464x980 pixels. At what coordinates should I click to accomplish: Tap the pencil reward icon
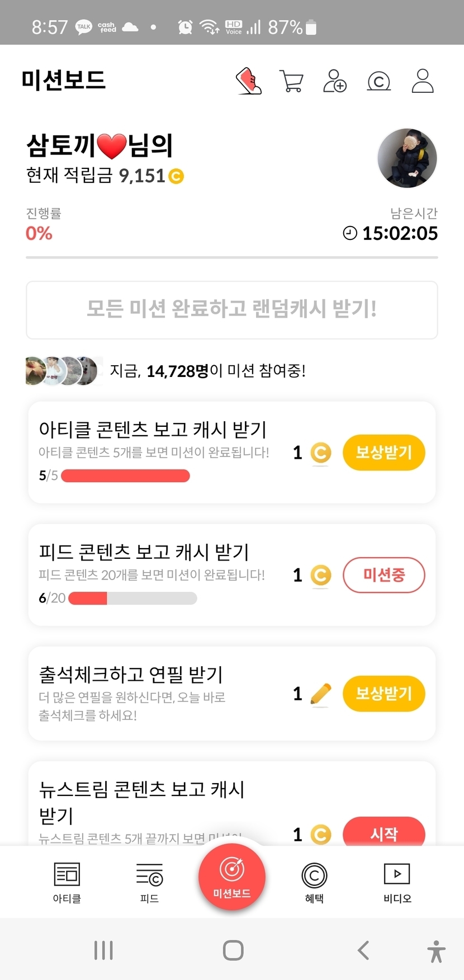click(320, 694)
